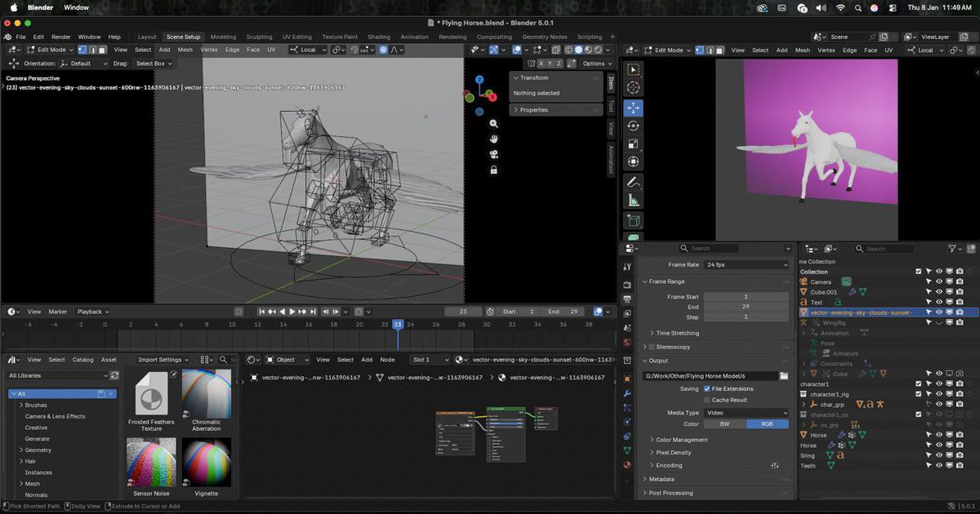Jump to the first frame

[x=262, y=312]
